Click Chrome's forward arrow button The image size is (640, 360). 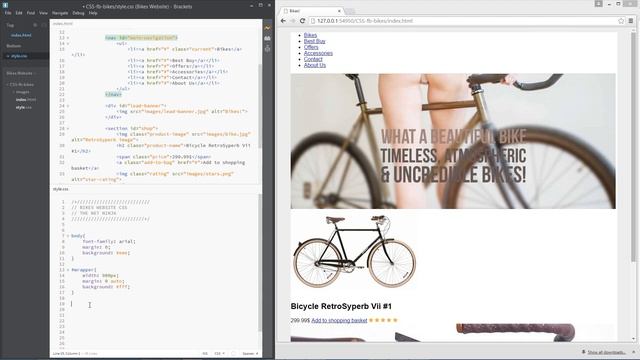293,21
